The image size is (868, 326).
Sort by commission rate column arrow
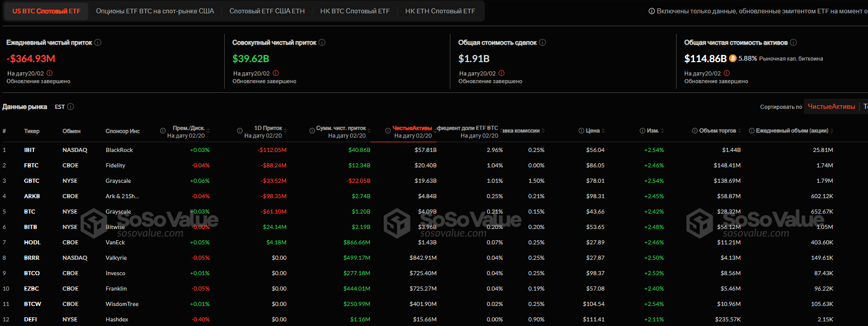coord(543,131)
